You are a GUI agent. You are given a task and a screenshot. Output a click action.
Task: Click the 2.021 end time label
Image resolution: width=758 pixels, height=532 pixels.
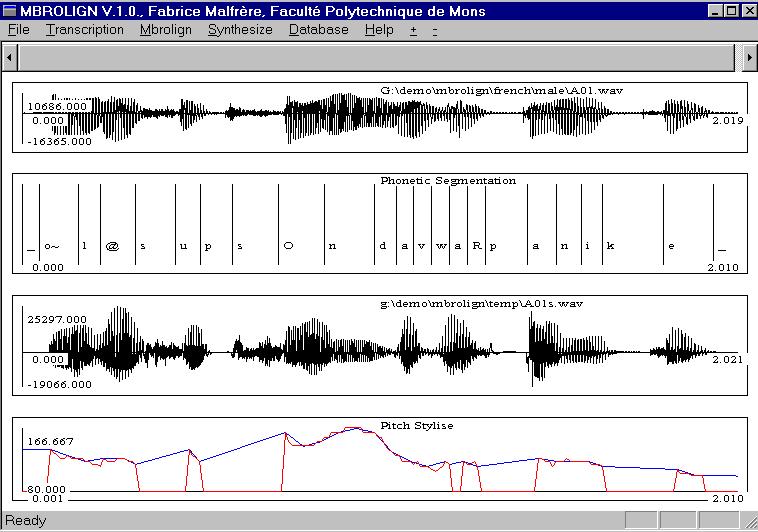click(x=728, y=359)
